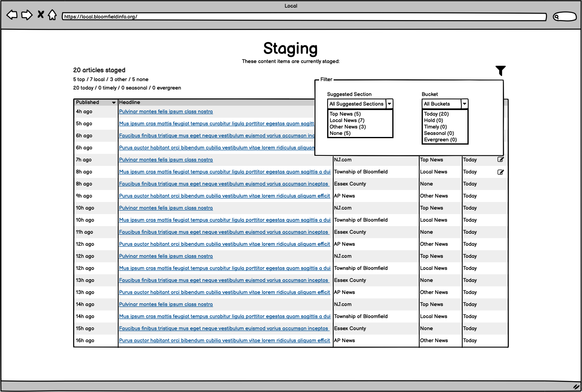582x392 pixels.
Task: Go to browser home page icon
Action: pyautogui.click(x=52, y=15)
